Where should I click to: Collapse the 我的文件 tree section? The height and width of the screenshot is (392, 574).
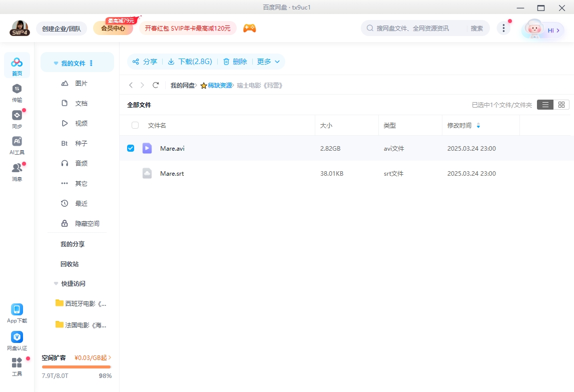coord(56,64)
